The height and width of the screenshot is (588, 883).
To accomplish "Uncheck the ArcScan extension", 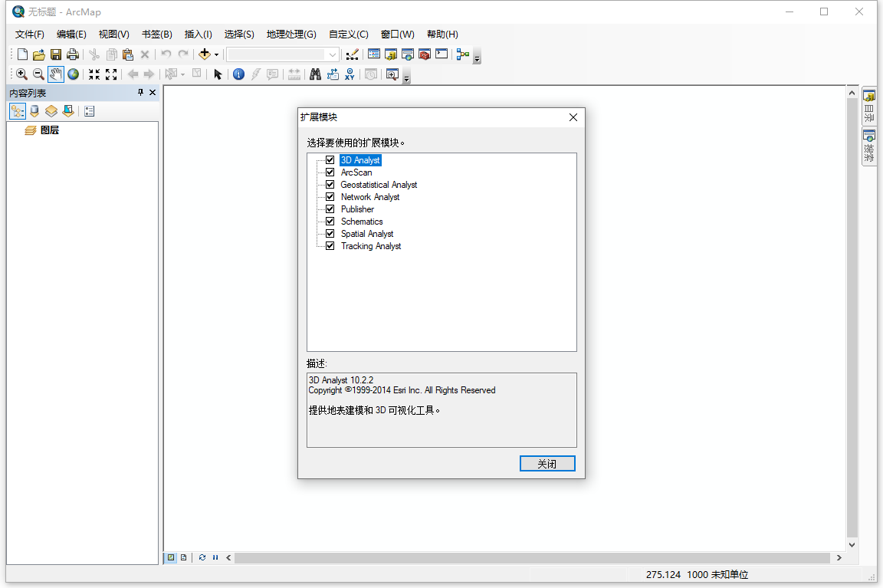I will (330, 172).
